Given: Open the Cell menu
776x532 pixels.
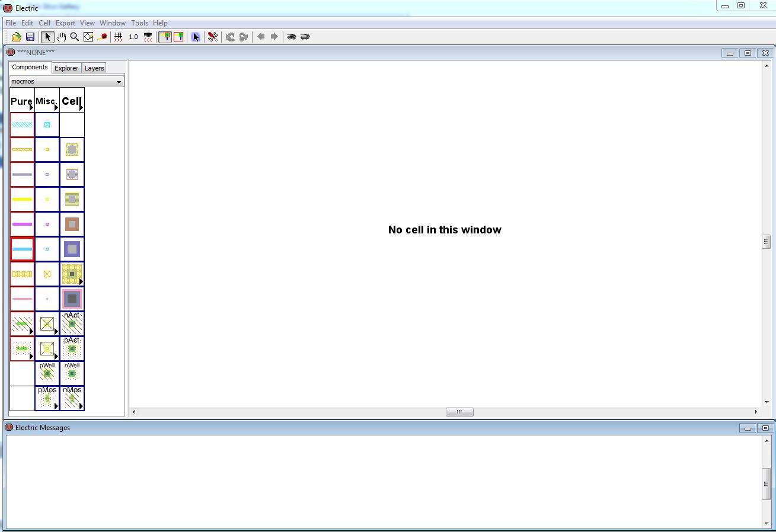Looking at the screenshot, I should 44,23.
